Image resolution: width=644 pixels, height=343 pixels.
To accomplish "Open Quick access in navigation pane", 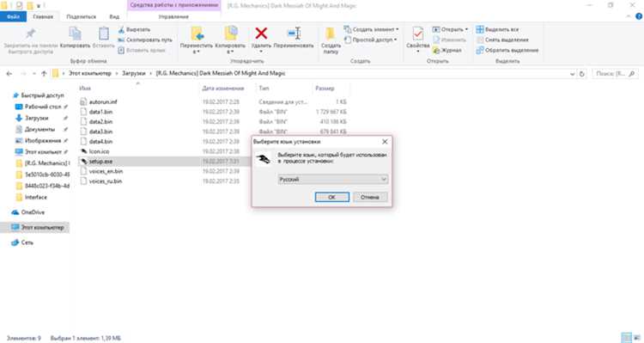I will coord(38,95).
